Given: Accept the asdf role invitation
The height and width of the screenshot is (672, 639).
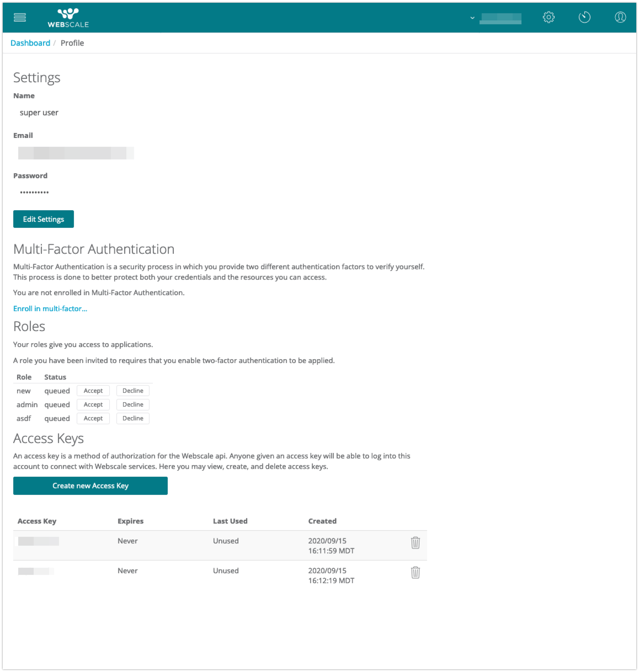Looking at the screenshot, I should click(x=93, y=418).
